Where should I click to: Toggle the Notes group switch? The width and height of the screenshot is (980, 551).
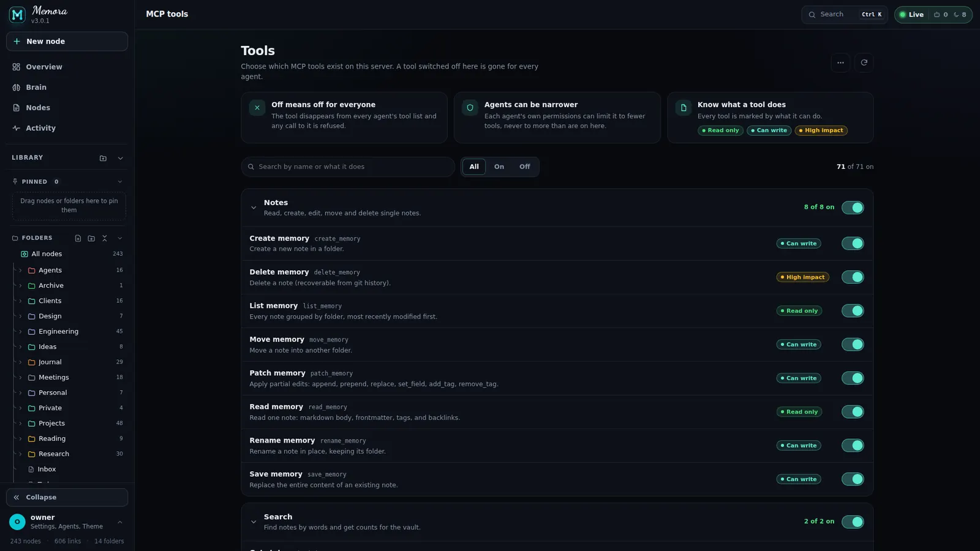point(853,208)
